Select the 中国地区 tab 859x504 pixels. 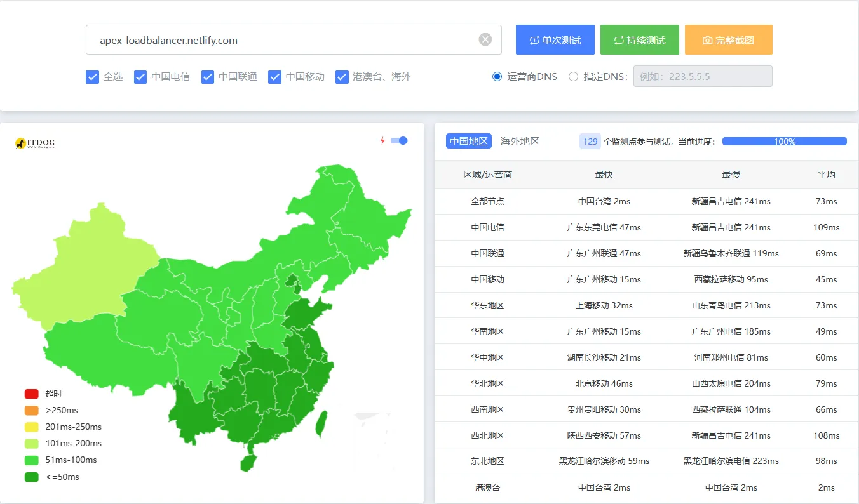tap(468, 142)
